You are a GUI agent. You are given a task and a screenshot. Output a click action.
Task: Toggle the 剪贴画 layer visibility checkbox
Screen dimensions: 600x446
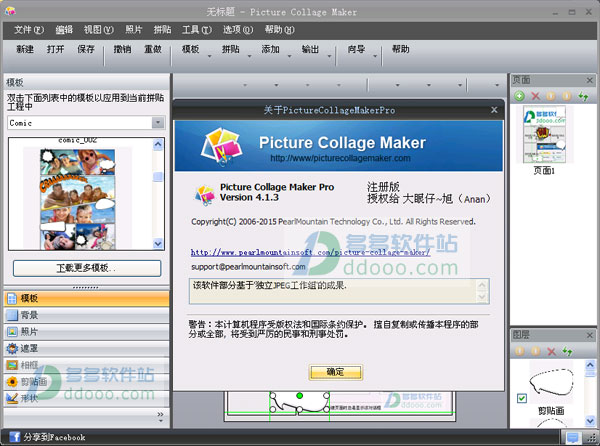(522, 398)
